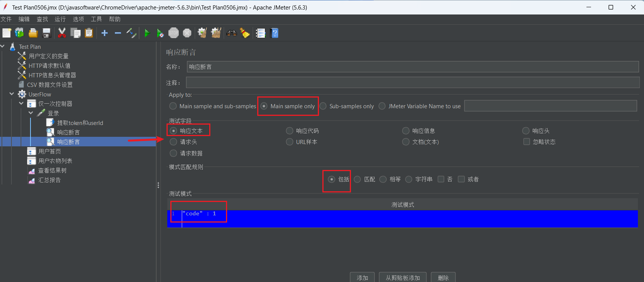
Task: Open Help with the question mark icon
Action: tap(274, 33)
